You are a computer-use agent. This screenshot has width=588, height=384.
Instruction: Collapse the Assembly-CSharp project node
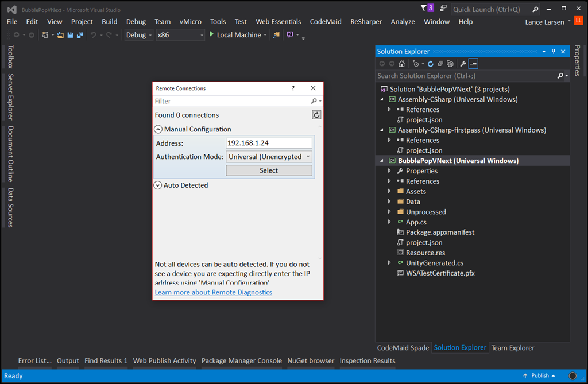coord(382,99)
